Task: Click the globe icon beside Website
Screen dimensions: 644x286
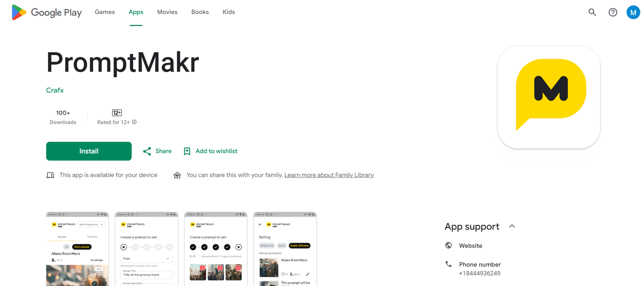Action: [448, 245]
